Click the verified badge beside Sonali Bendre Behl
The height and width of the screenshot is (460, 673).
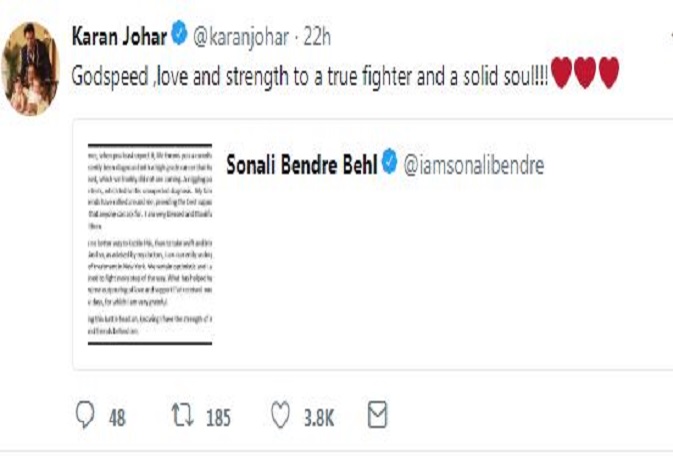(x=388, y=164)
